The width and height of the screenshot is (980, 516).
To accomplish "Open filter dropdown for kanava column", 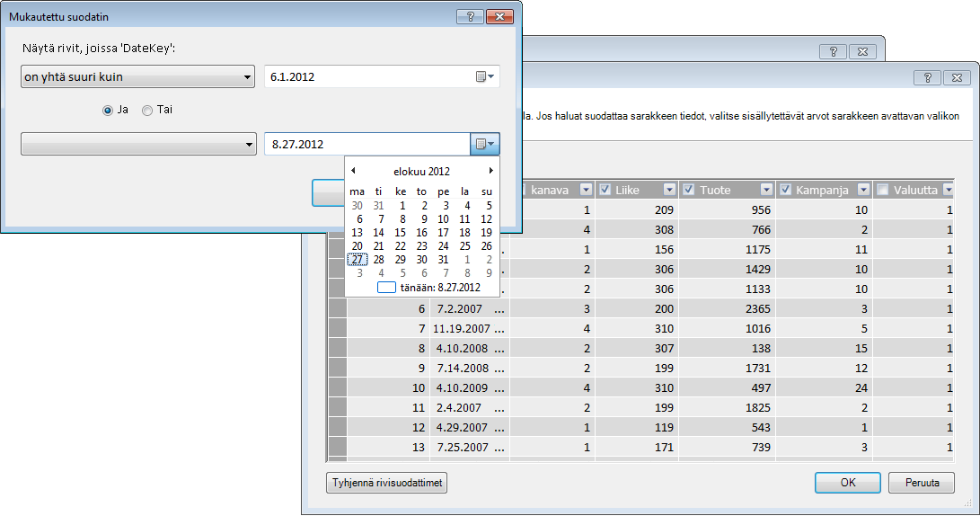I will [586, 190].
